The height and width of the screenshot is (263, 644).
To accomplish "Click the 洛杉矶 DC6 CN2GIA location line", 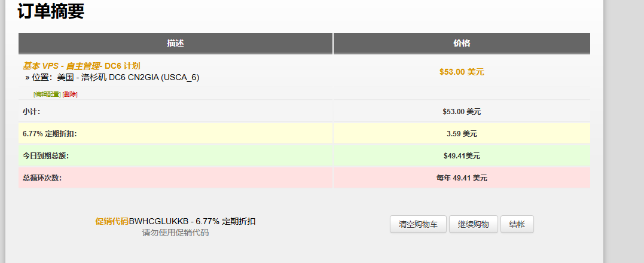I will pyautogui.click(x=112, y=77).
